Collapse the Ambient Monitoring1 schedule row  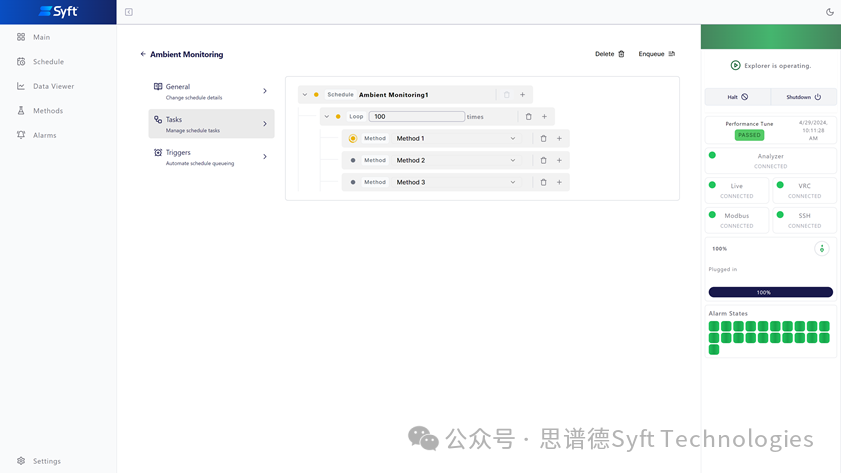click(x=305, y=94)
